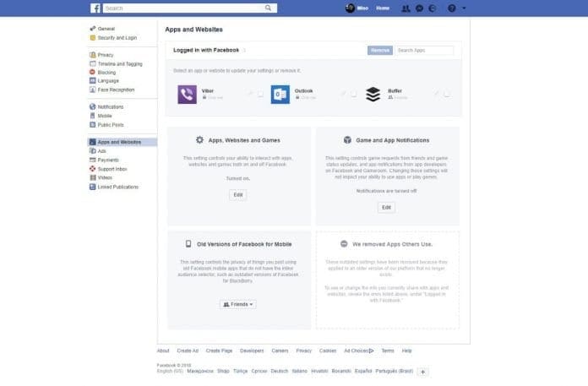588x386 pixels.
Task: Click the Remove button
Action: click(x=380, y=50)
